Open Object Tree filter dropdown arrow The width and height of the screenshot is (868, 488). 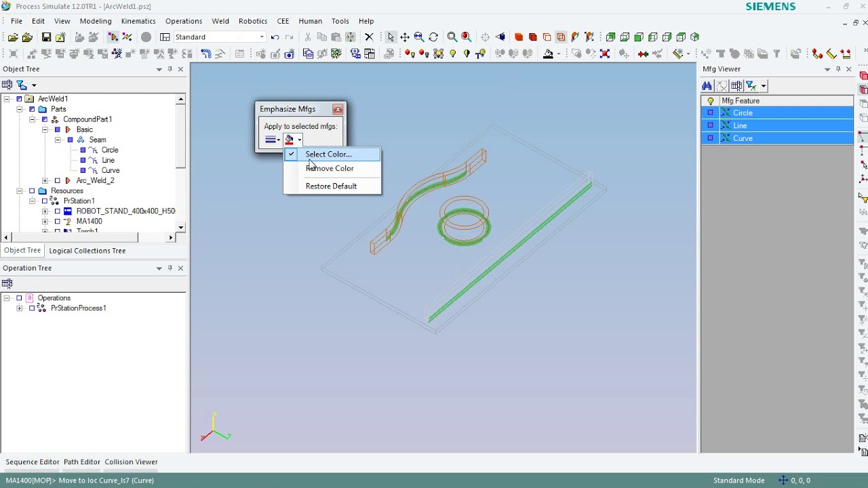coord(34,85)
